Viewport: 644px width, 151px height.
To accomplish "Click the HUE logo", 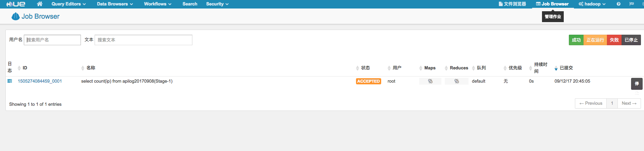I will tap(16, 4).
